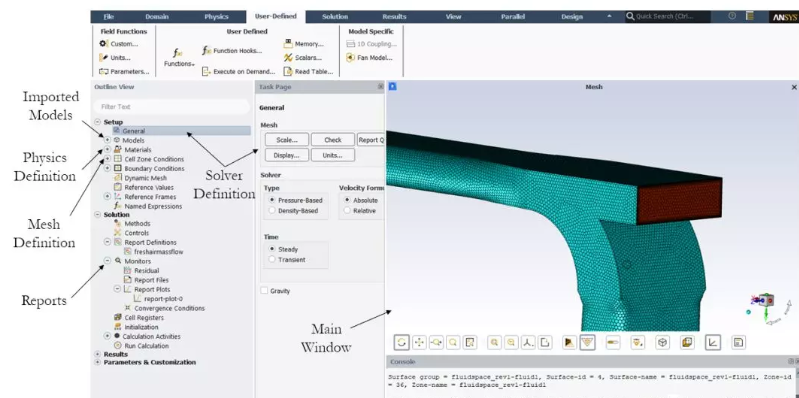The height and width of the screenshot is (398, 799).
Task: Select Residual under Monitors
Action: [147, 271]
